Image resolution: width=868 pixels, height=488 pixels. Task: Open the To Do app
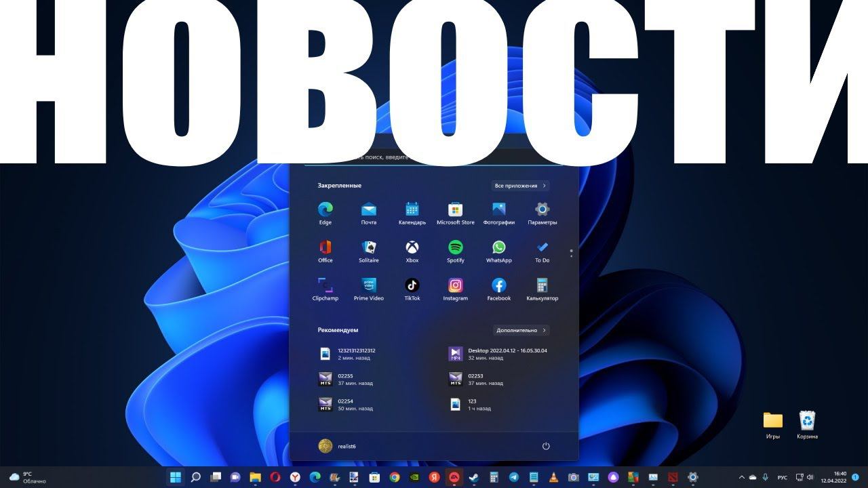542,251
